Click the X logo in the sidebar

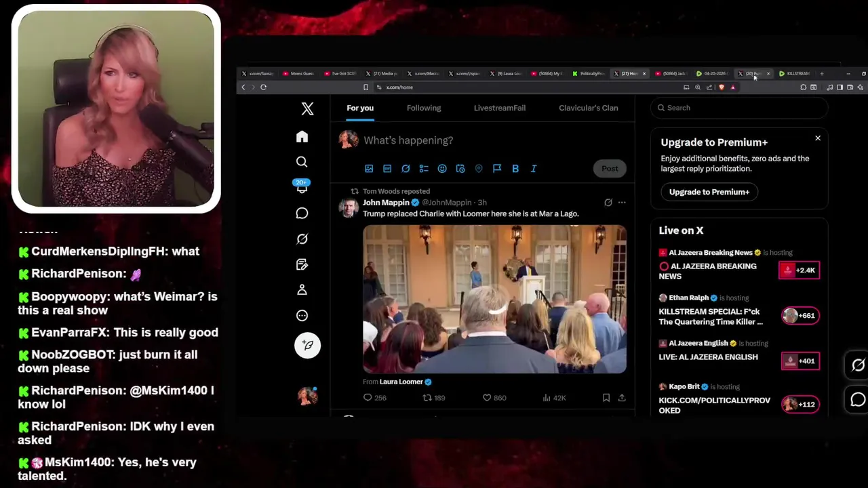point(307,108)
